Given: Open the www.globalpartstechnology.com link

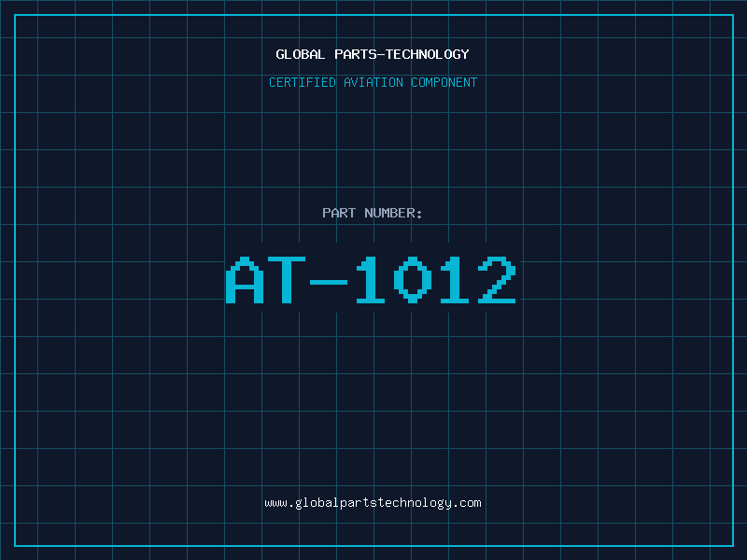Looking at the screenshot, I should coord(373,503).
